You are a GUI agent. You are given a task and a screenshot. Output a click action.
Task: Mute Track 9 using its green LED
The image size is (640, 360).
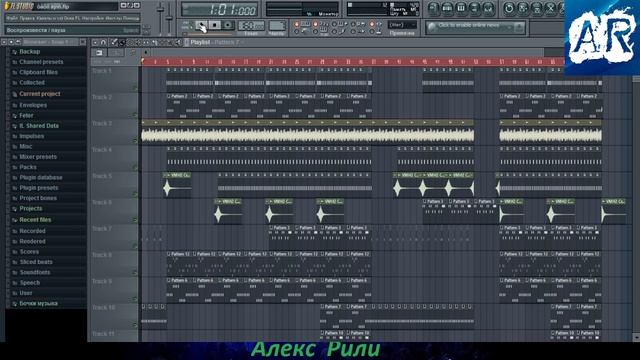pos(135,299)
